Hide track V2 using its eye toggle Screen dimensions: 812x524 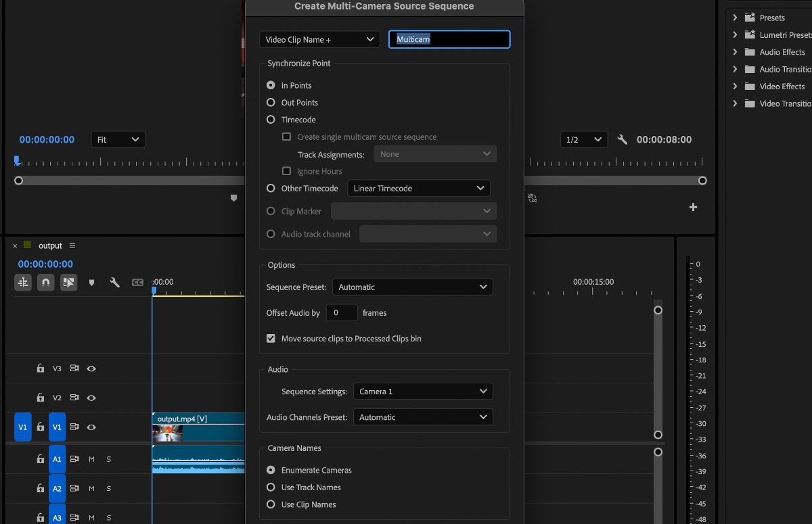pos(93,398)
